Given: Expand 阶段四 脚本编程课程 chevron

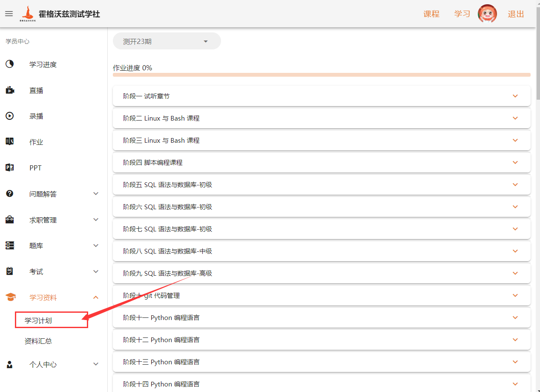Looking at the screenshot, I should pyautogui.click(x=515, y=162).
